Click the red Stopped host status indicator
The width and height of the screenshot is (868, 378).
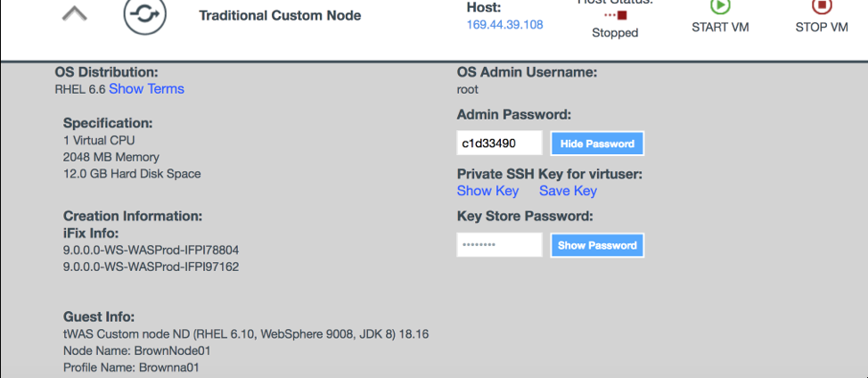coord(616,15)
